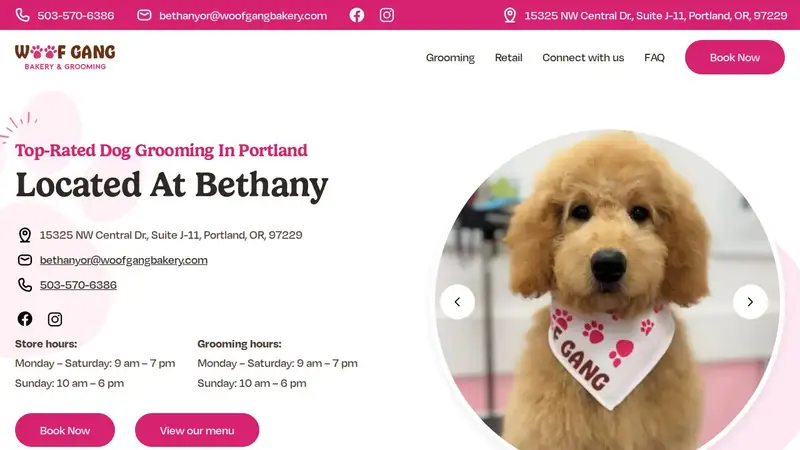Show the next dog photo with the right arrow
This screenshot has height=450, width=800.
coord(750,302)
